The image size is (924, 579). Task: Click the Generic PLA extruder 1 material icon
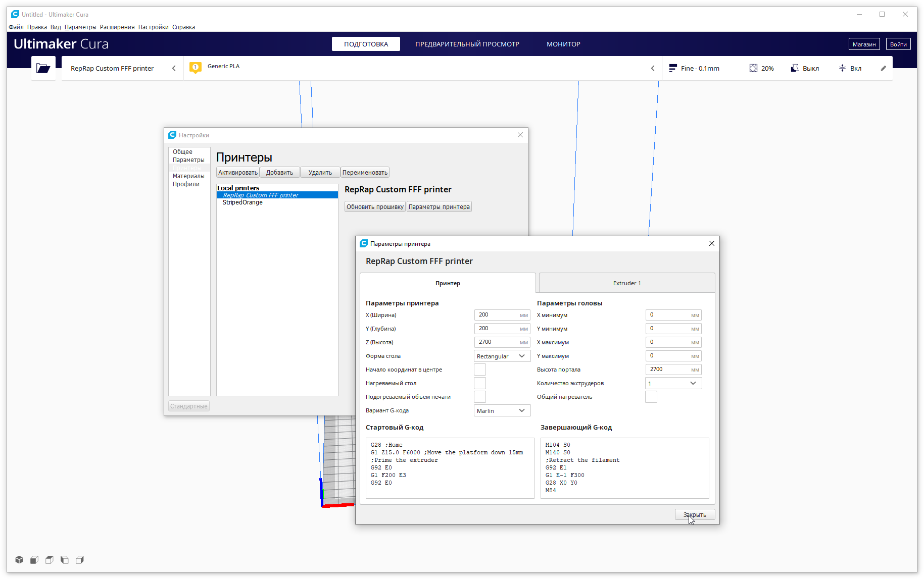pyautogui.click(x=196, y=68)
